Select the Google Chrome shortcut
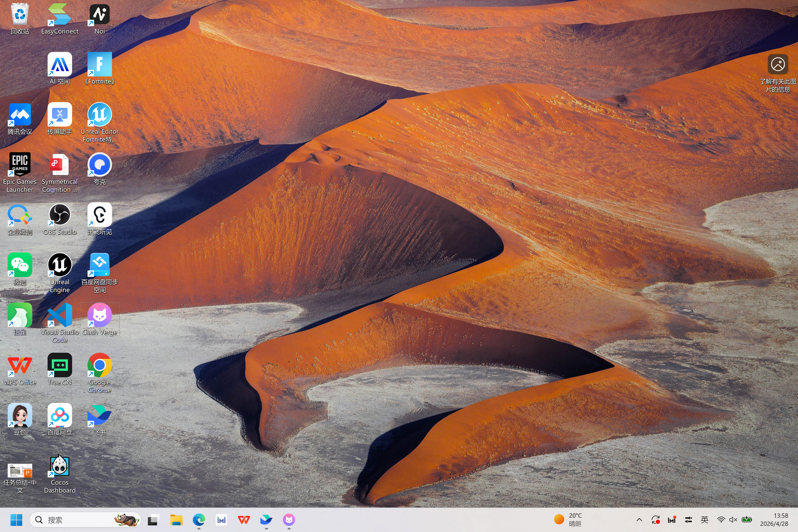The image size is (798, 532). coord(100,373)
